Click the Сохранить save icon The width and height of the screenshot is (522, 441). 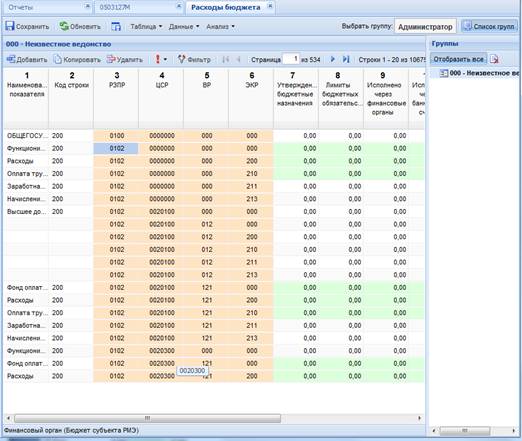pyautogui.click(x=10, y=26)
